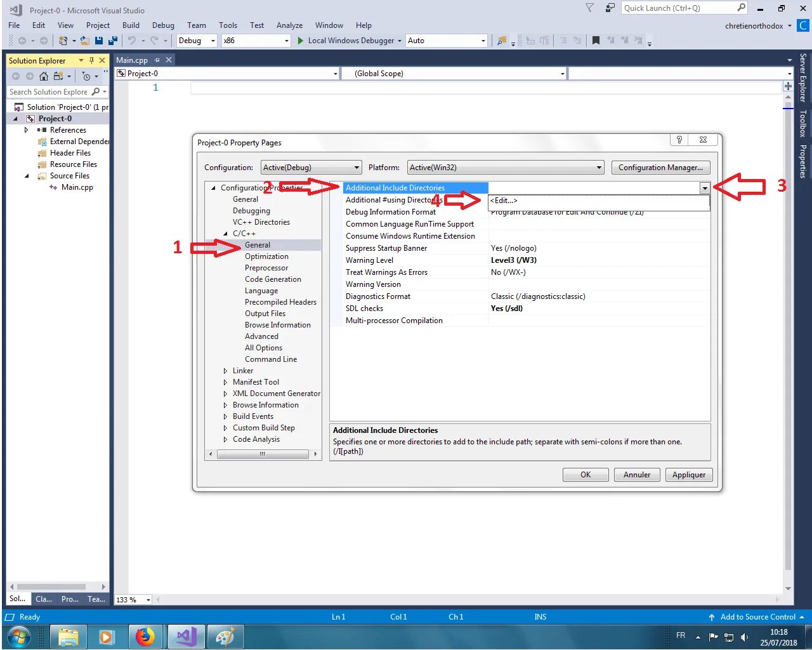Open Firefox from the taskbar
Image resolution: width=812 pixels, height=650 pixels.
(146, 636)
